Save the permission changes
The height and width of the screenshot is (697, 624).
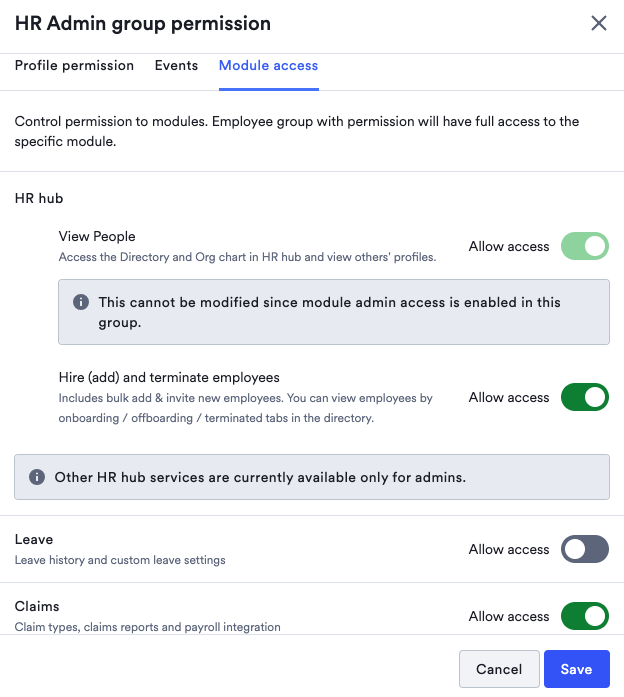(x=576, y=669)
